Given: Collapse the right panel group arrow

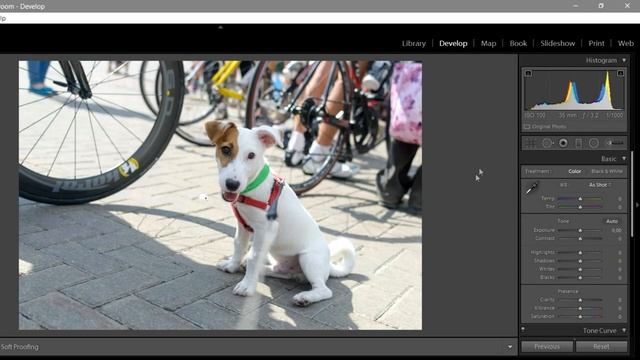Looking at the screenshot, I should (x=638, y=205).
